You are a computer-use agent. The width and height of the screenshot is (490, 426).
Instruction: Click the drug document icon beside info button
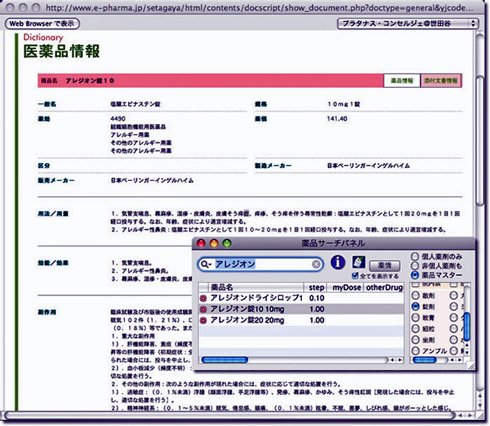click(358, 262)
